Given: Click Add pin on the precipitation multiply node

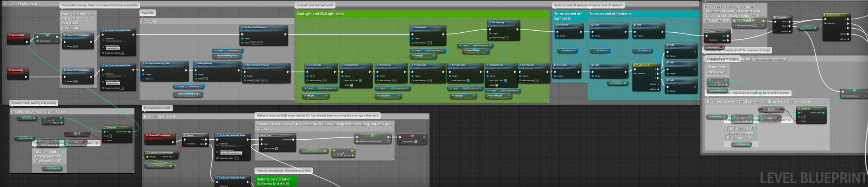Looking at the screenshot, I should tap(349, 155).
